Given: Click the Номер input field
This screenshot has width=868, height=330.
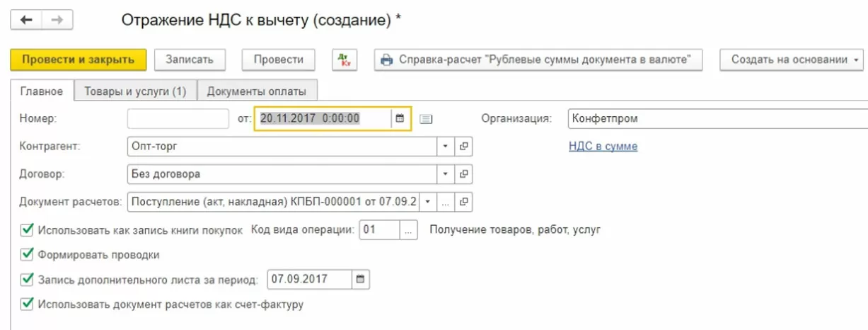Looking at the screenshot, I should pos(178,119).
